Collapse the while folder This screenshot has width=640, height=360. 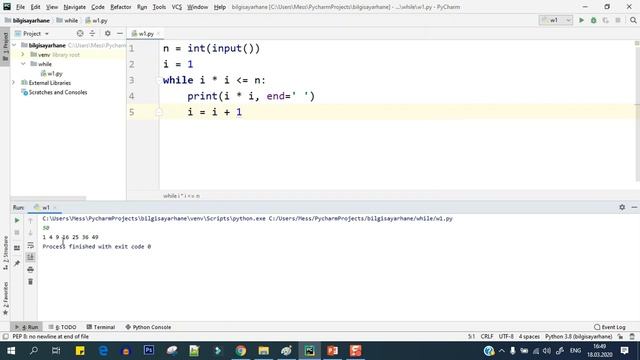(23, 64)
